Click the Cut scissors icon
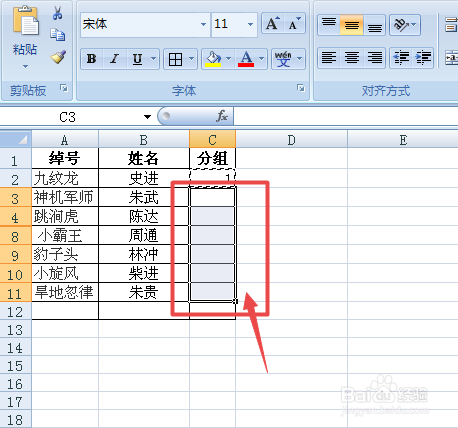 coord(57,13)
